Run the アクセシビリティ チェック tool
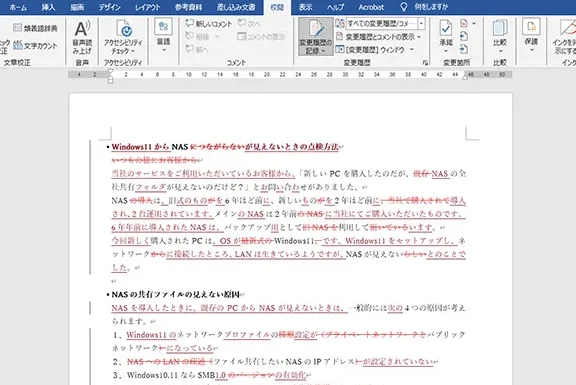 pos(123,38)
